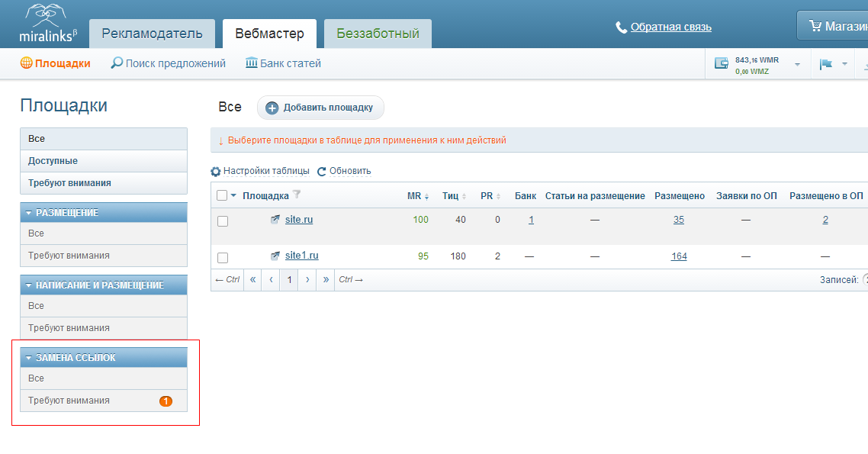868x454 pixels.
Task: Click the miralinks logo
Action: pos(47,23)
